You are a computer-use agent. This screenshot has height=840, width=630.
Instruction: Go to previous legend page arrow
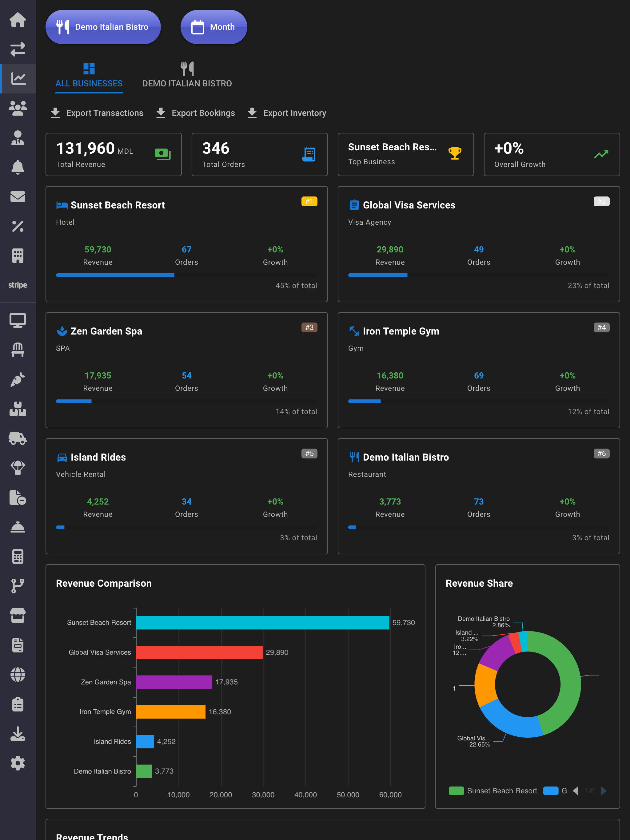576,790
